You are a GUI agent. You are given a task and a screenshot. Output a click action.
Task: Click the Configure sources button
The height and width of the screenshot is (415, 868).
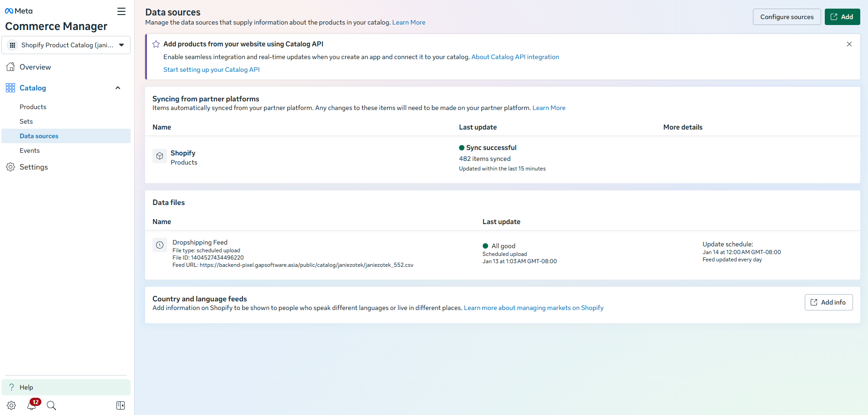click(x=787, y=17)
